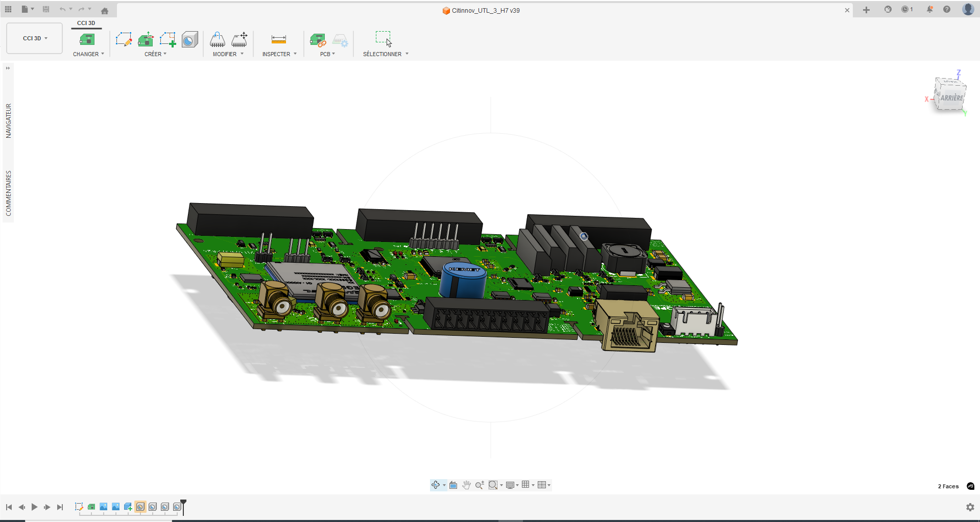Screen dimensions: 980x522
Task: Activate the Pan hand tool
Action: coord(466,485)
